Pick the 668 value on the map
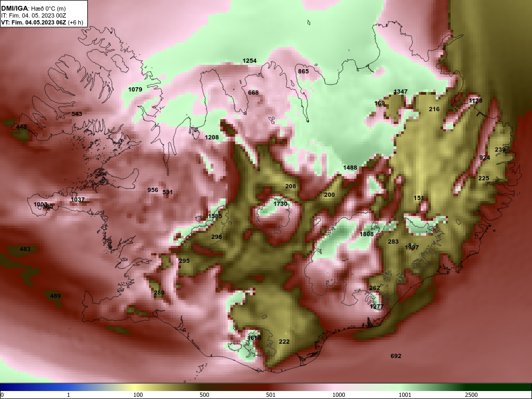This screenshot has height=399, width=532. tap(253, 93)
